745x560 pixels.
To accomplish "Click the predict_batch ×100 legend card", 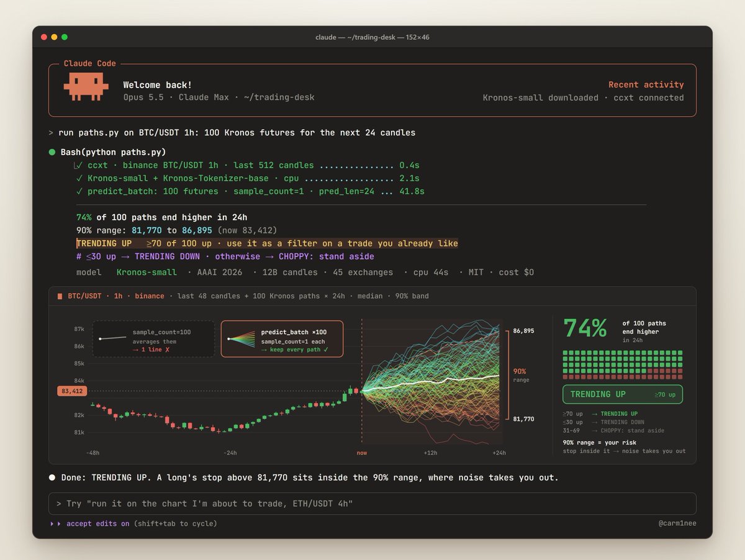I will click(x=282, y=339).
